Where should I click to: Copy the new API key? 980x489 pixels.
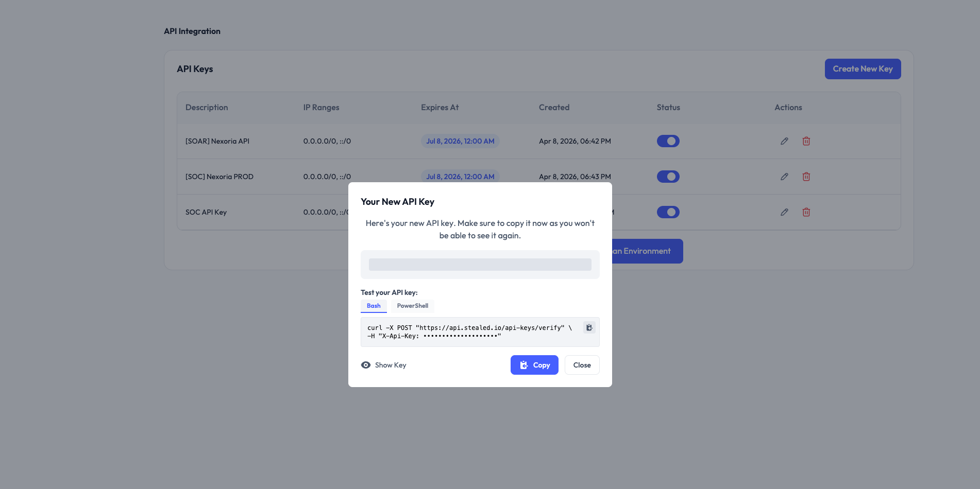(x=534, y=364)
